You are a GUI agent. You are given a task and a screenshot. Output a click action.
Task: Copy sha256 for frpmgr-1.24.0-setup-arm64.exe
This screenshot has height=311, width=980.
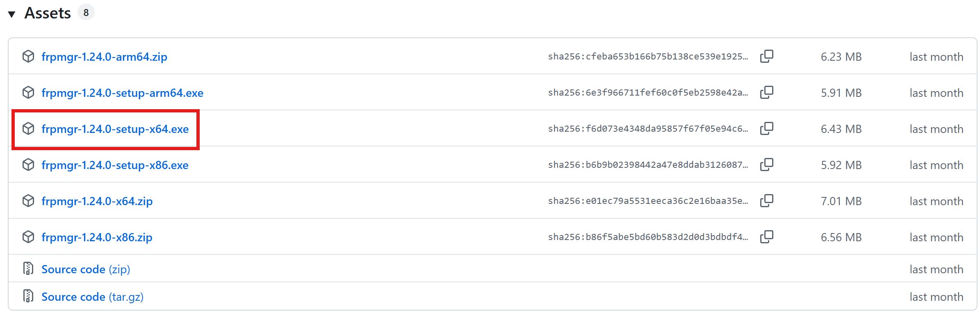[x=766, y=92]
